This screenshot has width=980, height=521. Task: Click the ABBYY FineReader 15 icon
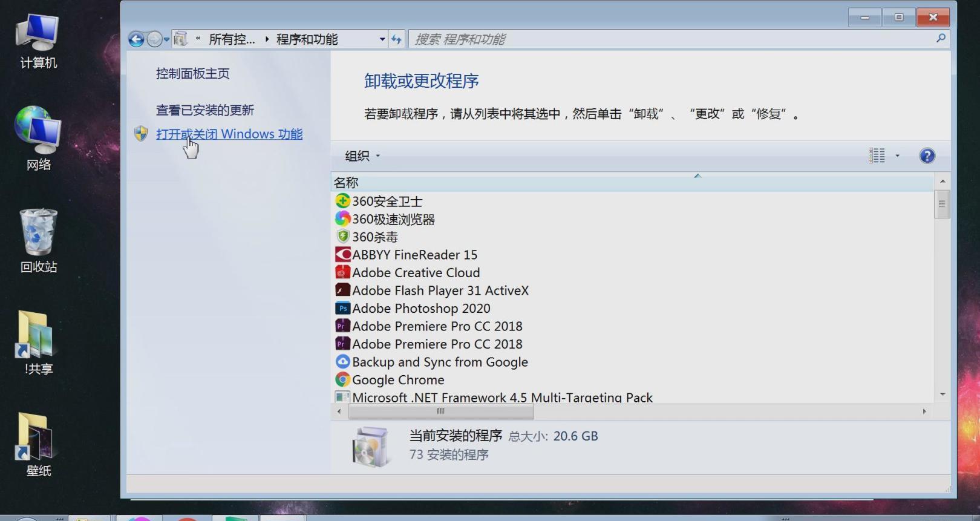pyautogui.click(x=342, y=254)
